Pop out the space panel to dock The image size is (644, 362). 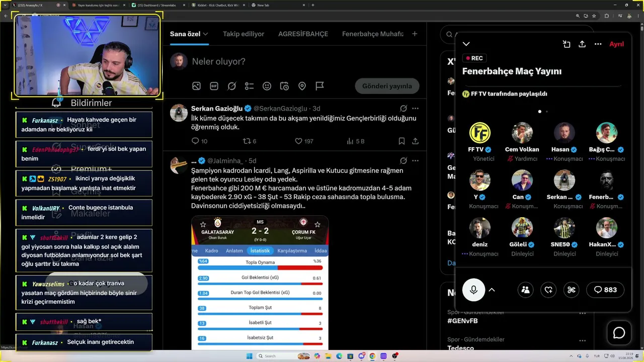tap(567, 44)
